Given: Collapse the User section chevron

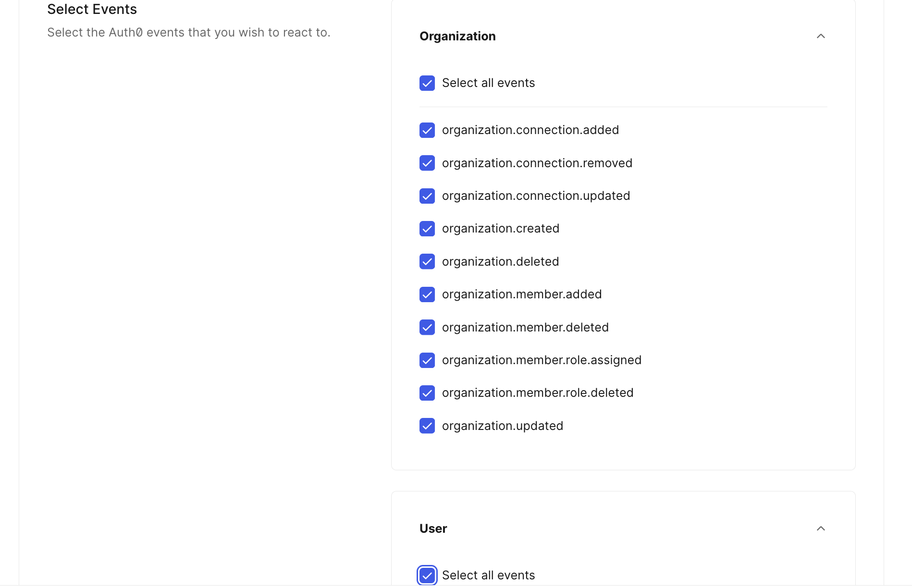Looking at the screenshot, I should click(821, 529).
